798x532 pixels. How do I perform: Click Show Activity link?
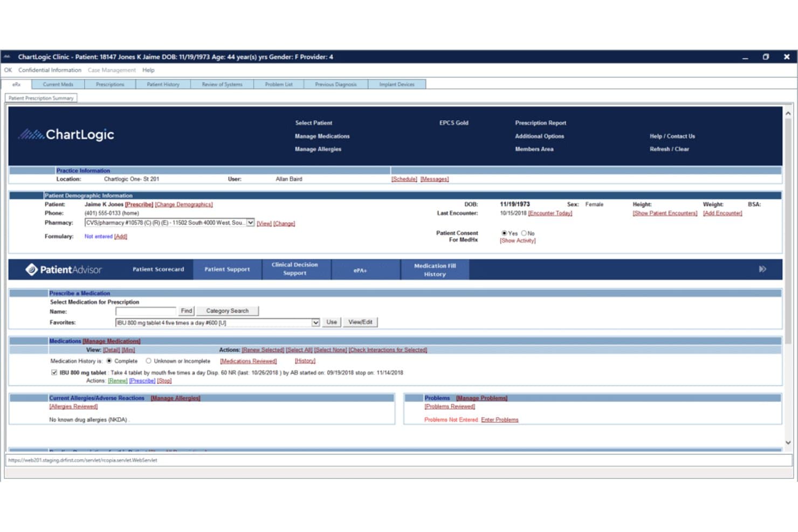pyautogui.click(x=518, y=241)
